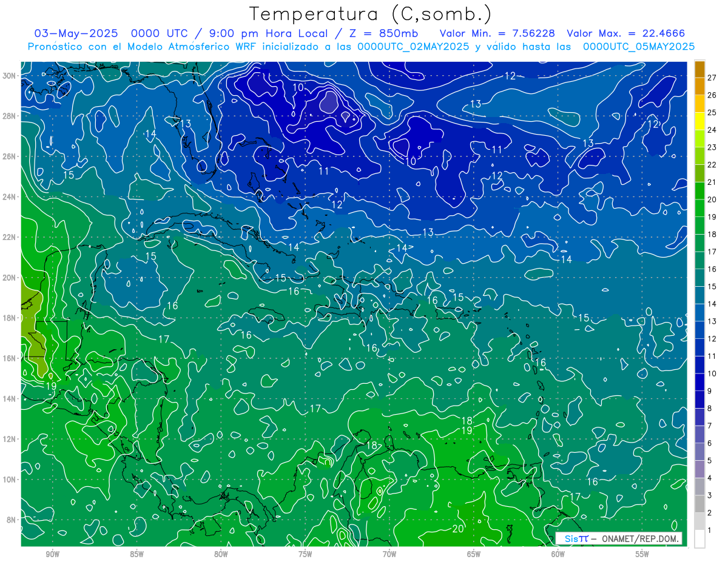
Task: Click the '20' contour label on the map
Action: pos(459,529)
